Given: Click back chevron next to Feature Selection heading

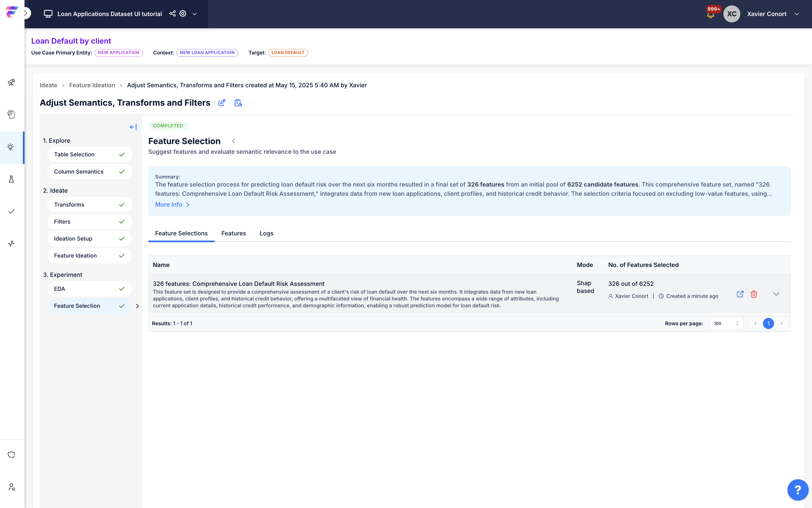Looking at the screenshot, I should [233, 141].
